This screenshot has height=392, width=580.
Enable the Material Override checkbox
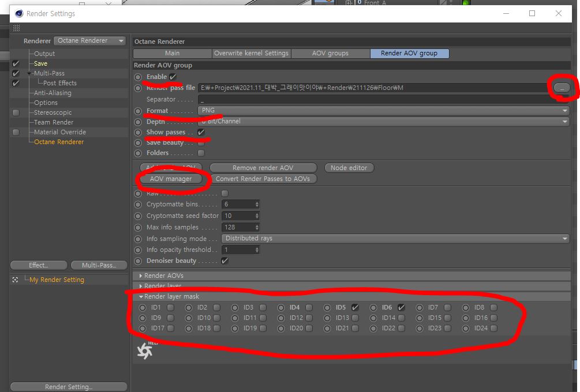16,132
